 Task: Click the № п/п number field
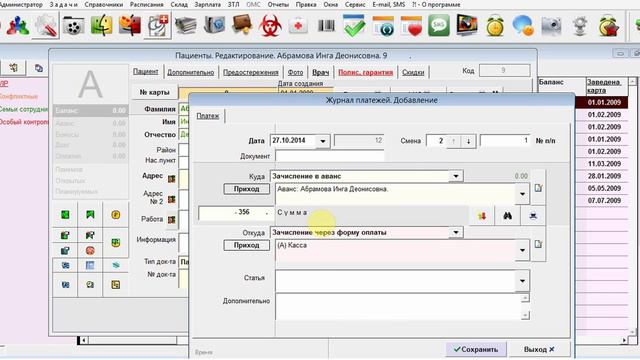[x=505, y=141]
